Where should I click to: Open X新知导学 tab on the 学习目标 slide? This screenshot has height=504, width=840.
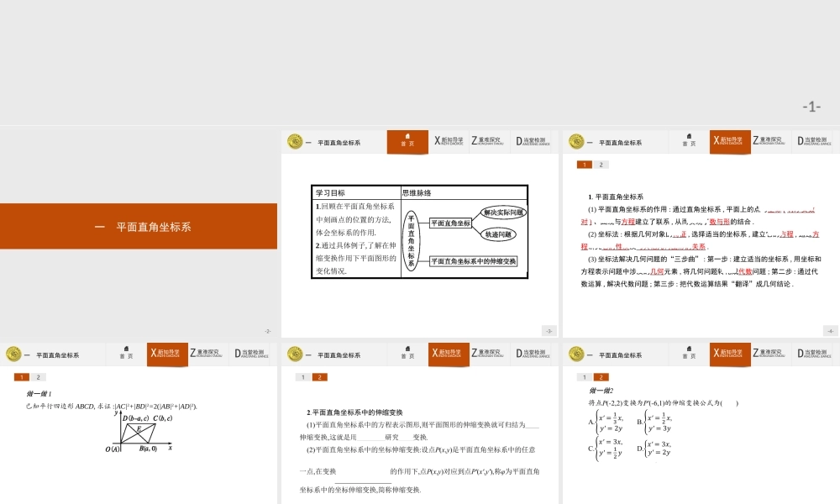448,141
